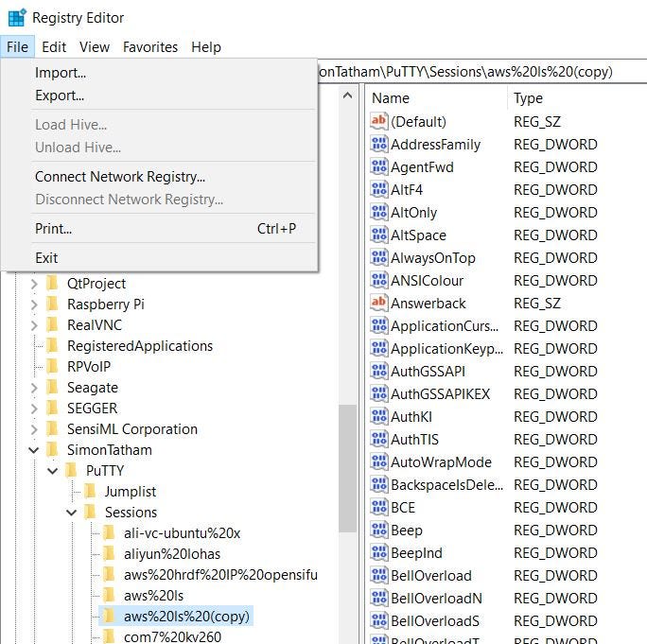Select the BackspaceIsDele... value name
The image size is (647, 644).
(446, 485)
